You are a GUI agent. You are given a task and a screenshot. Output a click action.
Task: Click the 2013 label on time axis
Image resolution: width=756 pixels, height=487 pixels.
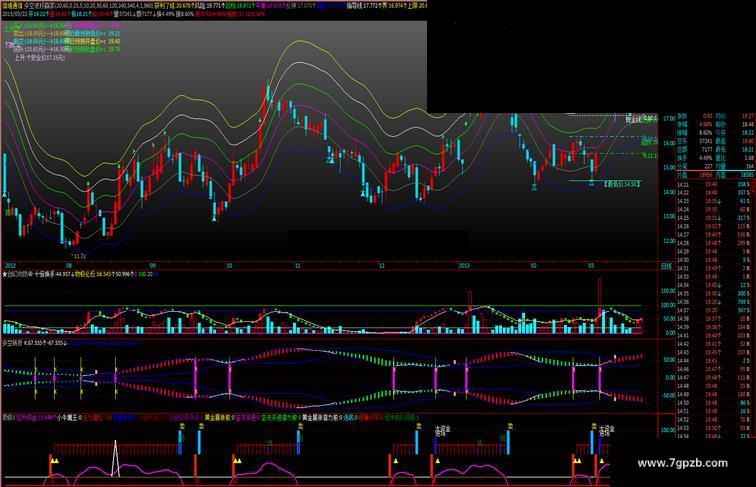pyautogui.click(x=464, y=266)
